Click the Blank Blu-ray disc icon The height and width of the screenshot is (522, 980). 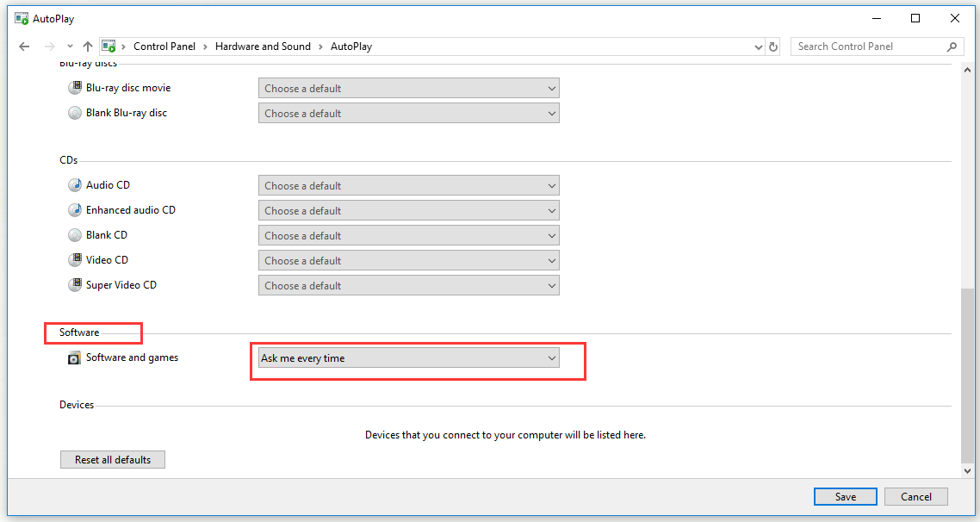click(75, 113)
